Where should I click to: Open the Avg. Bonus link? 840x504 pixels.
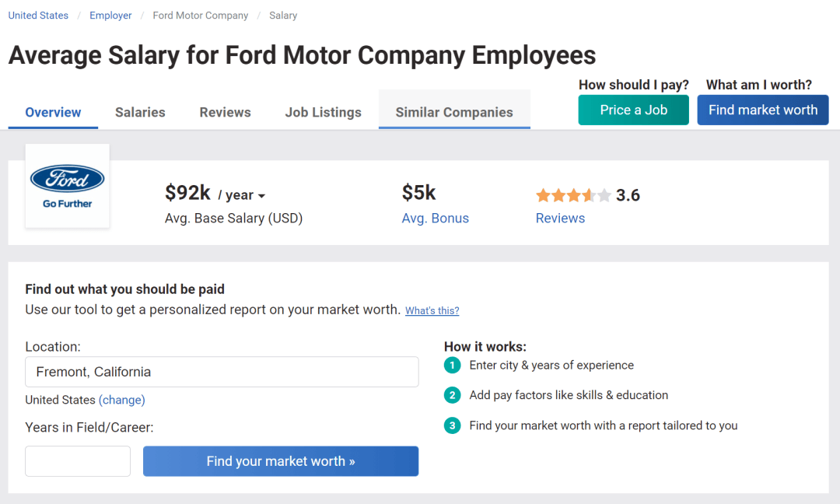pos(435,218)
